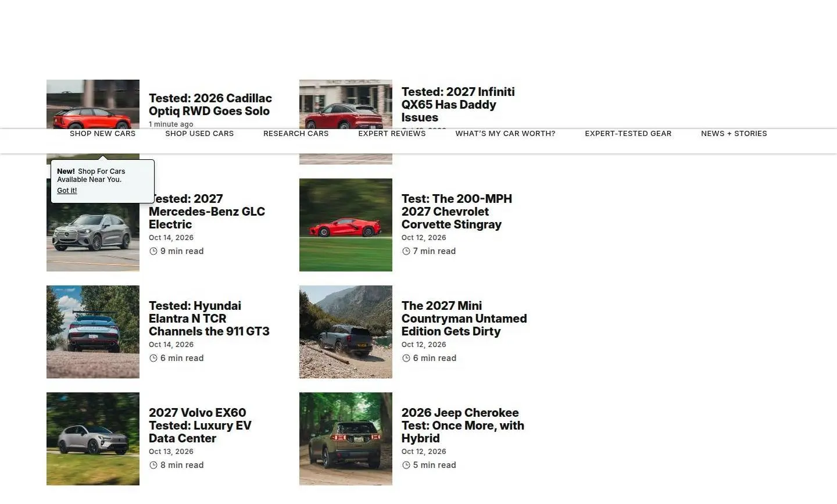The image size is (837, 504).
Task: Click the Oct 14, 2026 date under Mercedes-Benz GLC
Action: pyautogui.click(x=171, y=238)
